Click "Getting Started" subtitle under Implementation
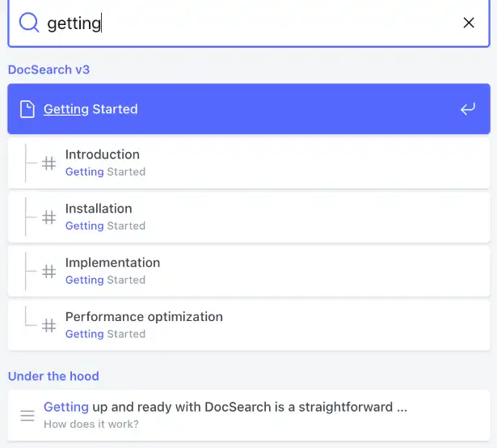Screen dimensions: 497x448 [105, 280]
